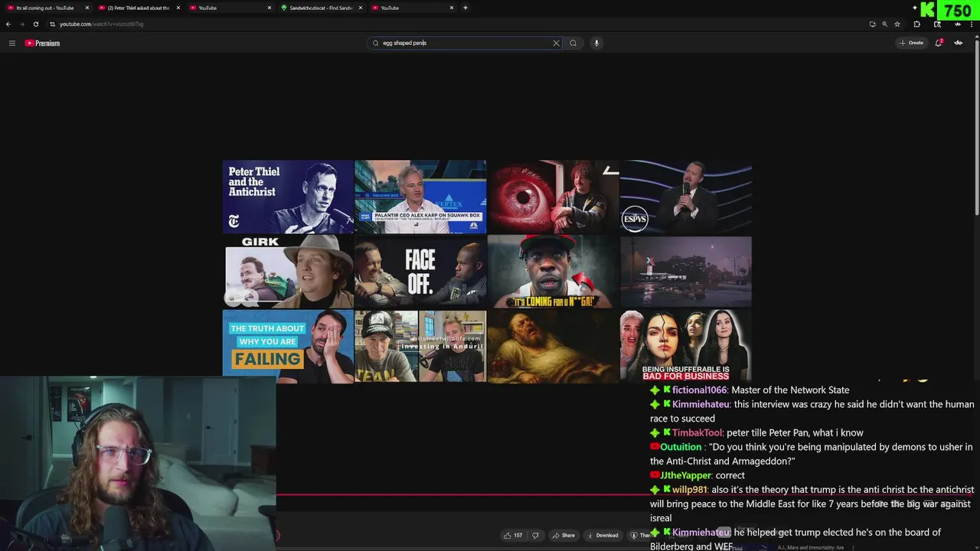Open the 'It's coming for u' thumbnail

[554, 272]
